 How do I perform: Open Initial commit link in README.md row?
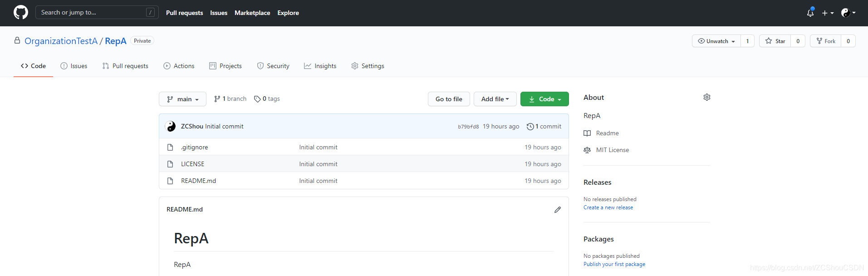pyautogui.click(x=318, y=181)
